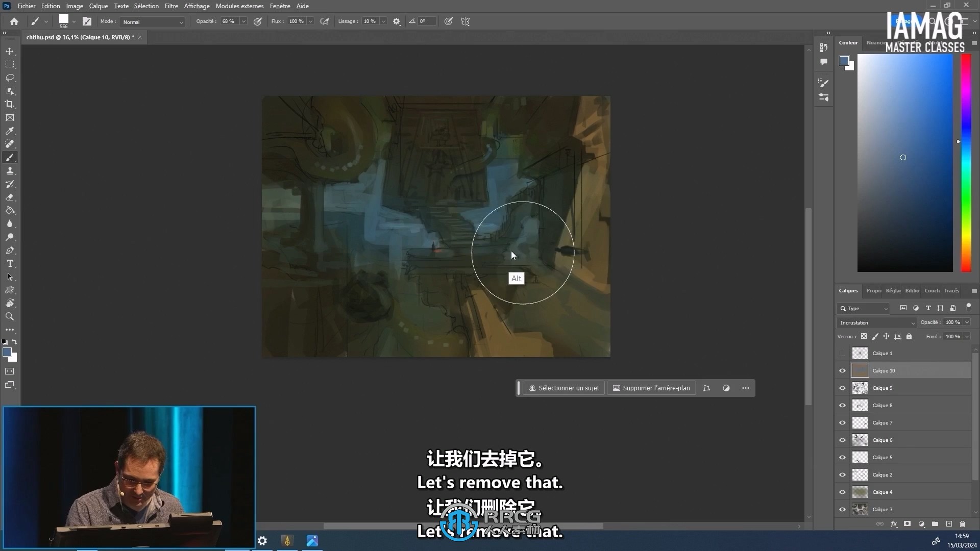Select the Move tool
This screenshot has height=551, width=980.
click(x=10, y=52)
